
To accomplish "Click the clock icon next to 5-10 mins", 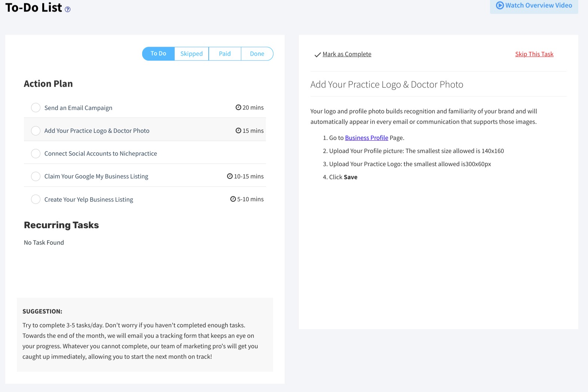I will [233, 199].
